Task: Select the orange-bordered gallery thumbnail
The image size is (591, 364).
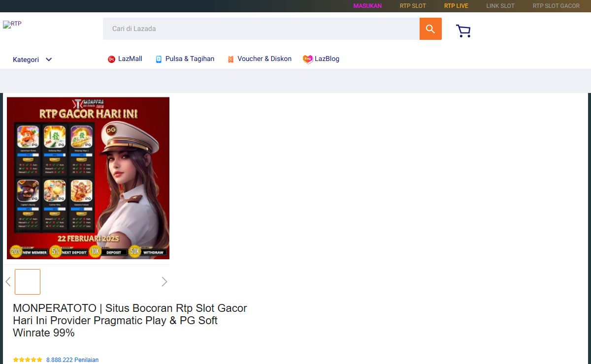Action: pos(28,282)
